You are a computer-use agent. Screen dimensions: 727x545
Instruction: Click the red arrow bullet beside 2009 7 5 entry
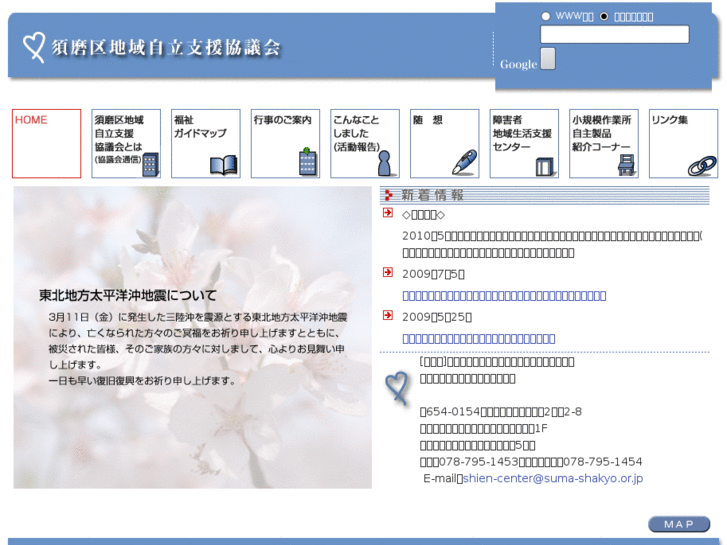[x=388, y=272]
